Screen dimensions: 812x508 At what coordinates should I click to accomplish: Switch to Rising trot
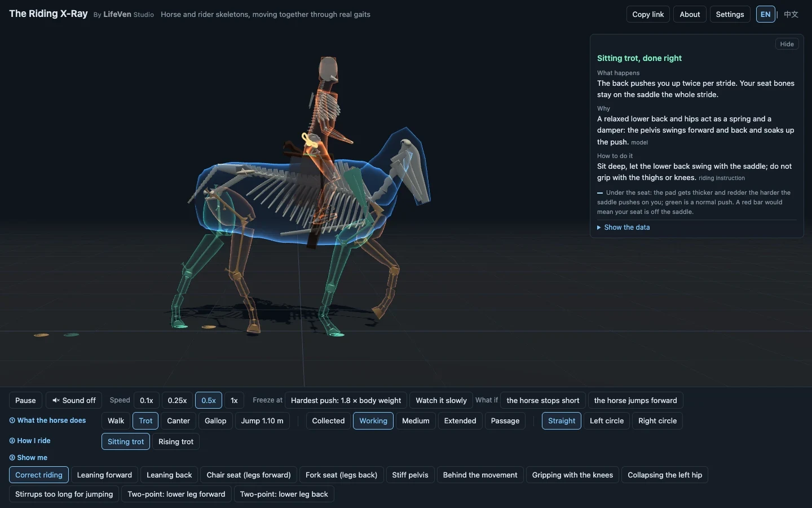coord(176,441)
